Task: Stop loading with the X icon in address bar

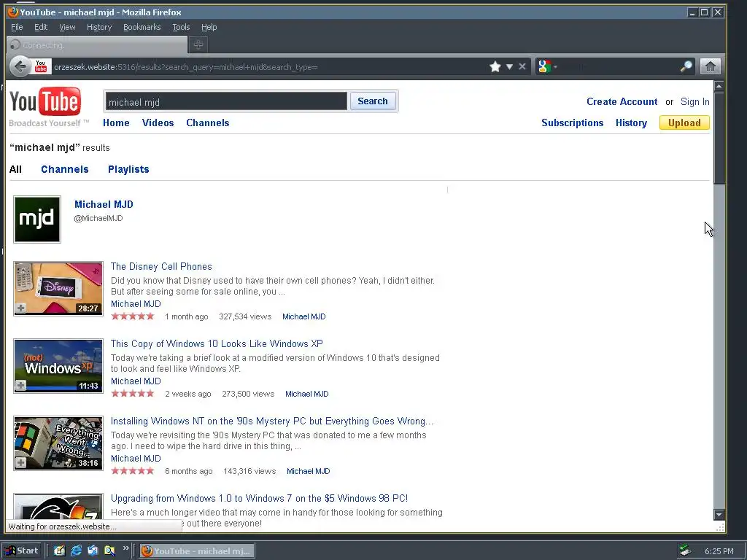Action: [522, 66]
